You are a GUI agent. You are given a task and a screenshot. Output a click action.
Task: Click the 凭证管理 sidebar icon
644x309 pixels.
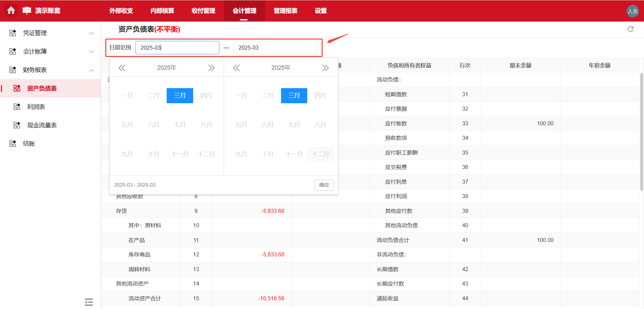[12, 33]
